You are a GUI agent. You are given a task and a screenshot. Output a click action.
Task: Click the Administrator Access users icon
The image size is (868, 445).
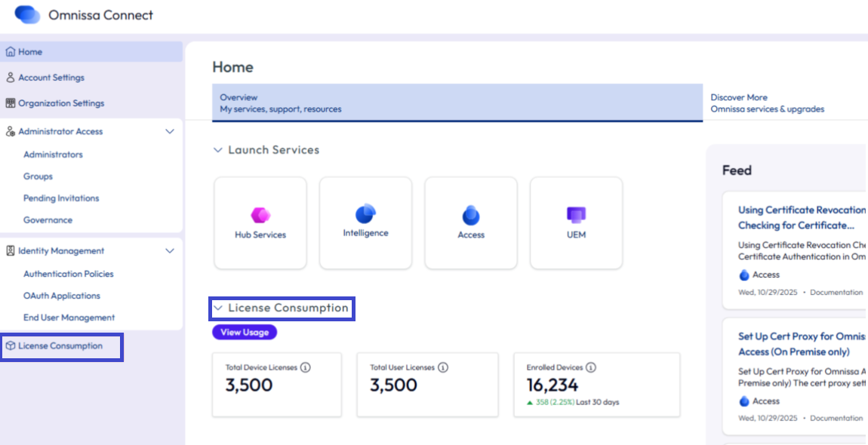tap(10, 132)
